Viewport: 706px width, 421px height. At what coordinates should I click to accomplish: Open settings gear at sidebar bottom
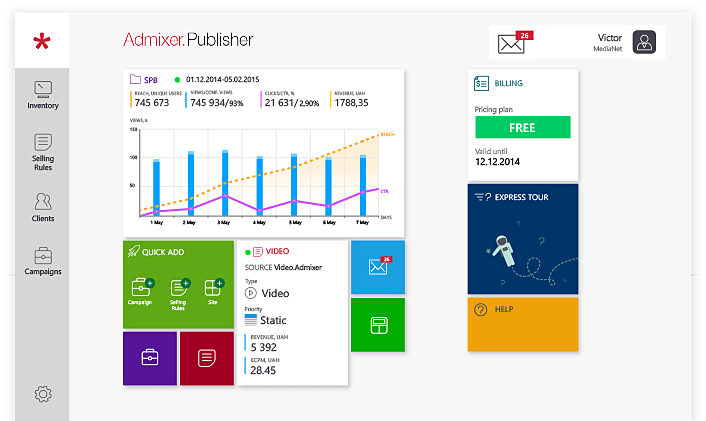[42, 394]
